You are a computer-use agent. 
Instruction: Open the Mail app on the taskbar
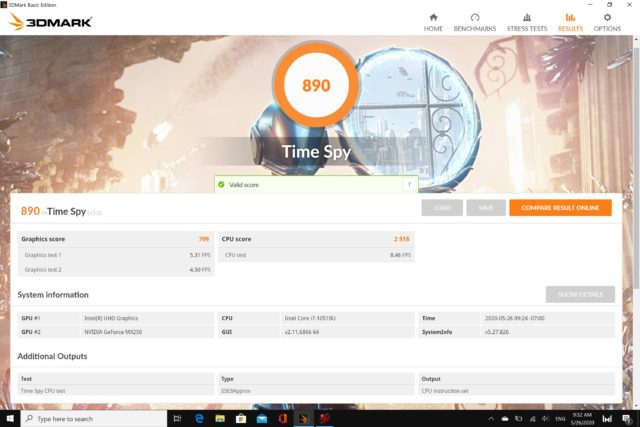point(262,418)
